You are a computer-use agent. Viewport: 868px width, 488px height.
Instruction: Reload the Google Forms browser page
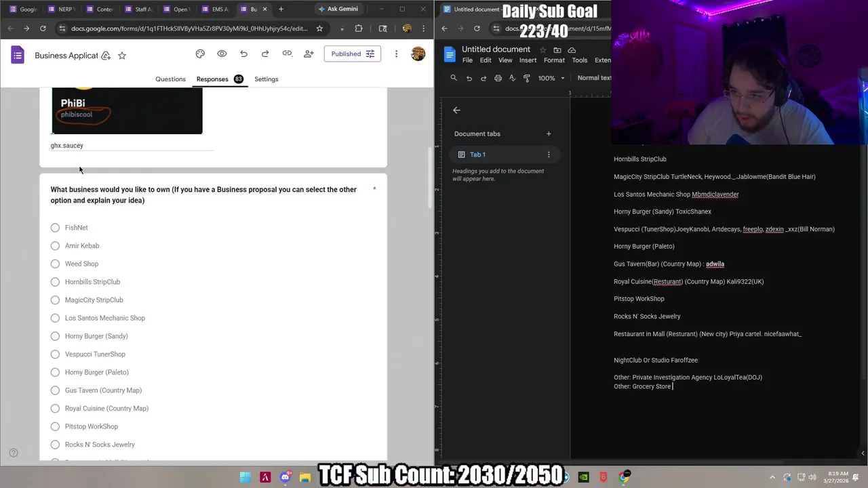43,28
